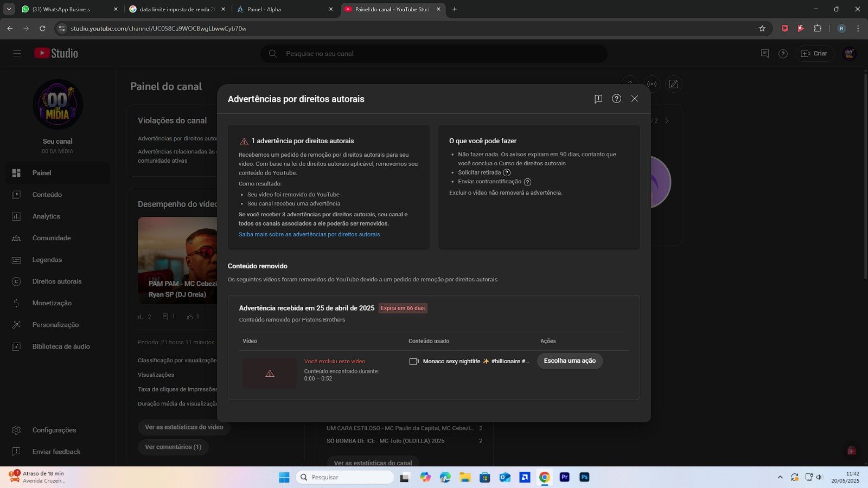Open Comunidade in the sidebar

tap(58, 238)
